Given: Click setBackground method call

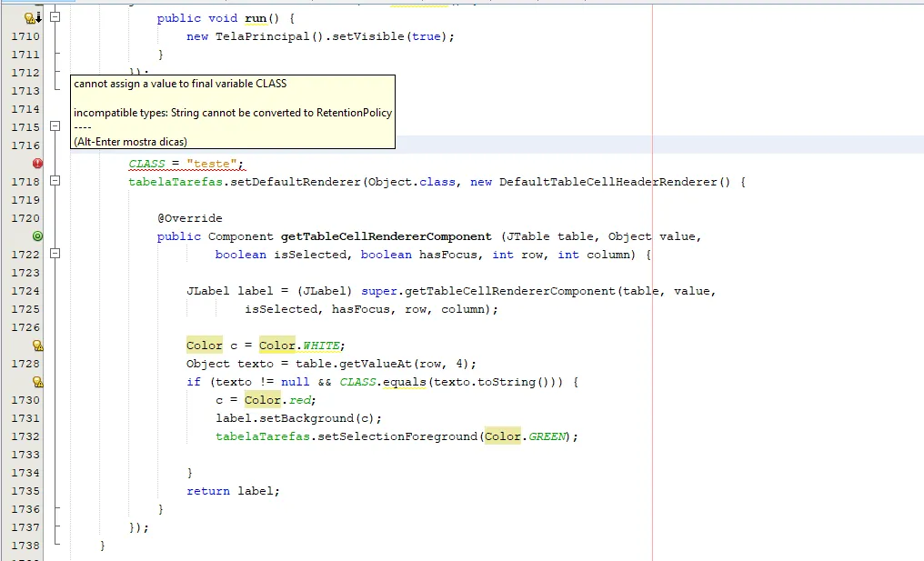Looking at the screenshot, I should (306, 418).
